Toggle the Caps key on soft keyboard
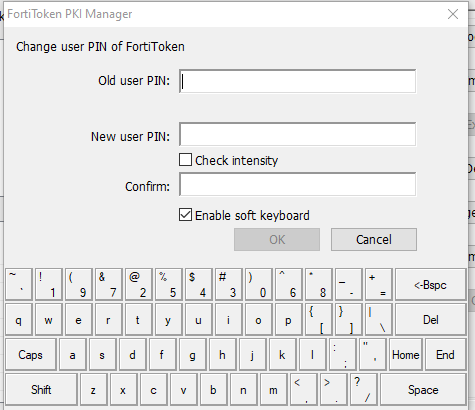The width and height of the screenshot is (475, 410). click(31, 354)
